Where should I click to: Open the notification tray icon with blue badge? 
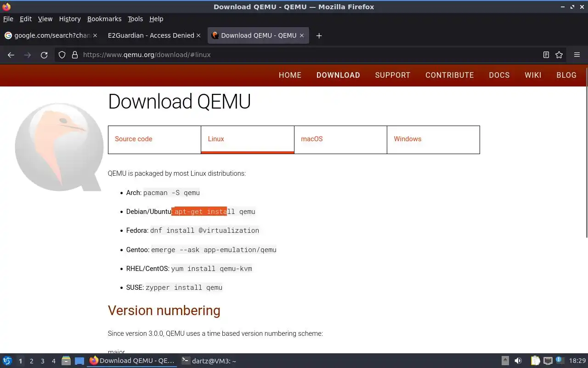click(x=559, y=361)
